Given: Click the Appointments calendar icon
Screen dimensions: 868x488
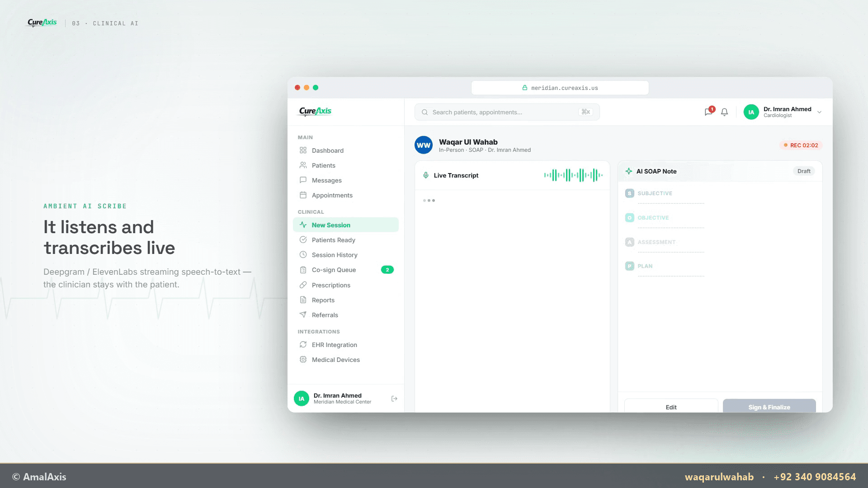Looking at the screenshot, I should click(x=303, y=195).
